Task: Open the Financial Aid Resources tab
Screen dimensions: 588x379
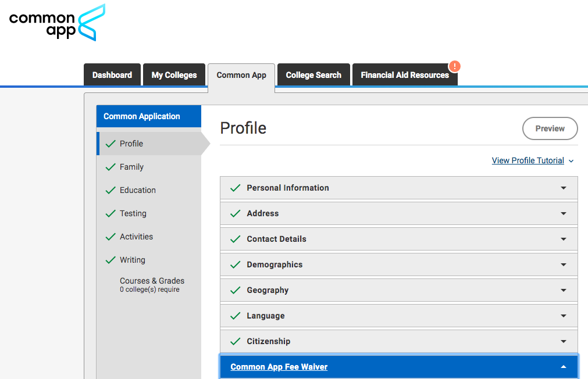Action: coord(405,75)
